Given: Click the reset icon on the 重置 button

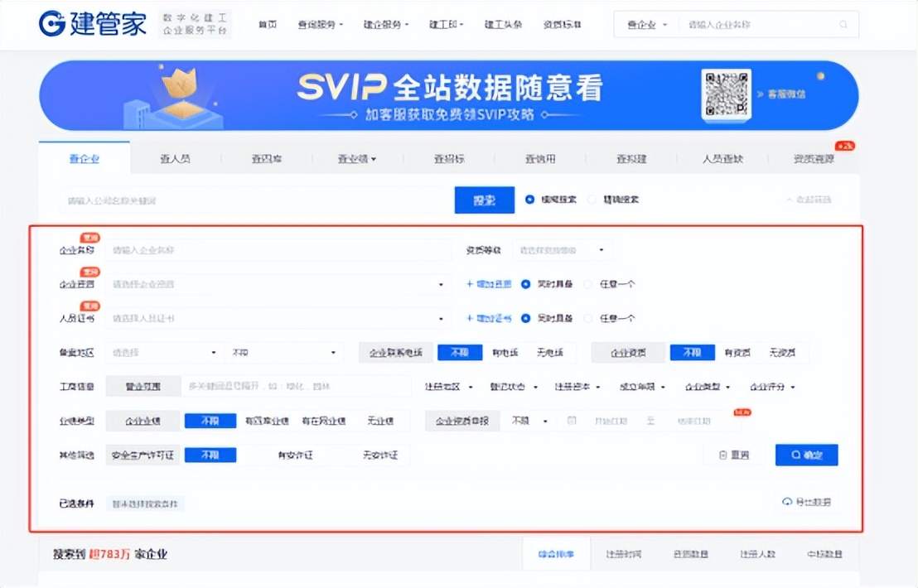Looking at the screenshot, I should click(722, 454).
